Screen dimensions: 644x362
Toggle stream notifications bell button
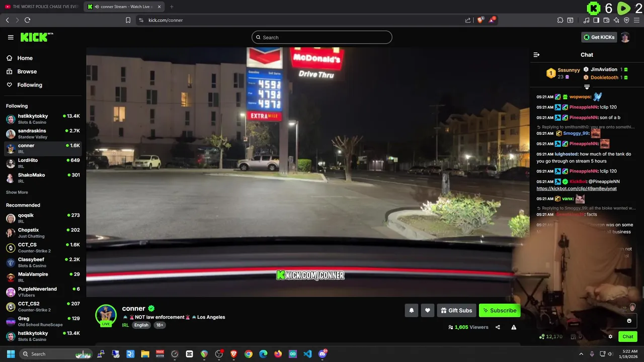(x=411, y=311)
